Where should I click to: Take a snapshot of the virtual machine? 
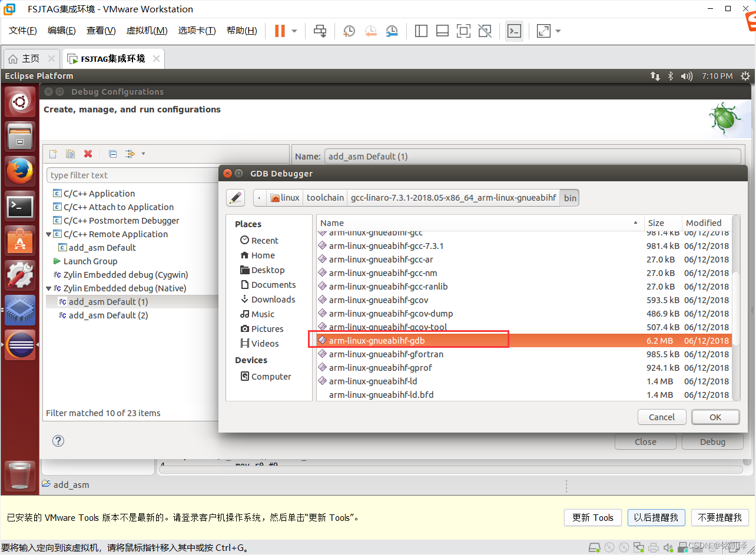click(349, 31)
